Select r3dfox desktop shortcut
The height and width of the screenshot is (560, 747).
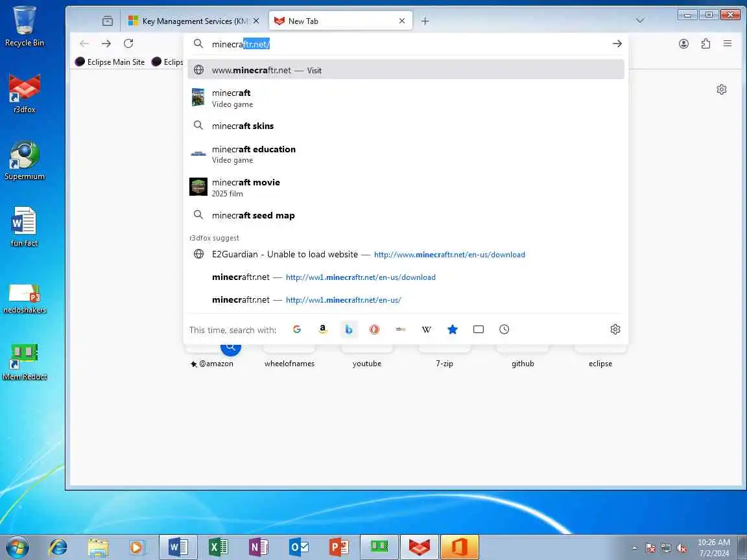(24, 93)
